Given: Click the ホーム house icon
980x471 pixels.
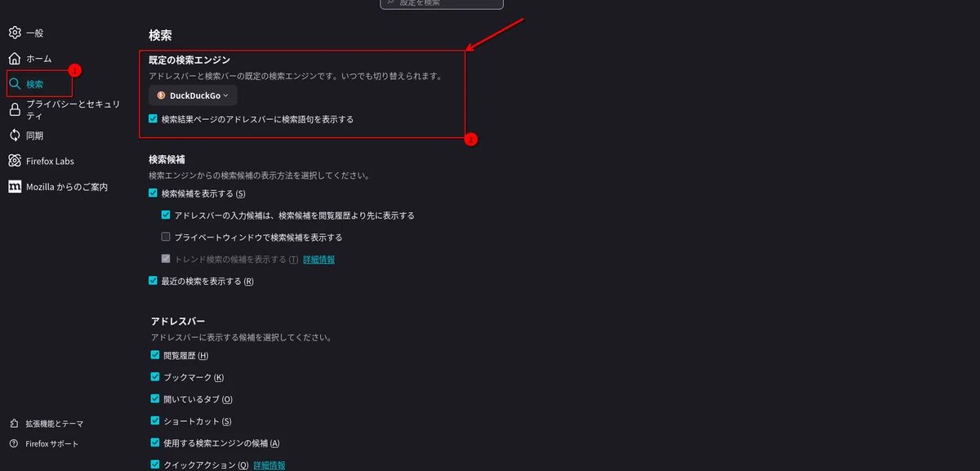Looking at the screenshot, I should pyautogui.click(x=15, y=59).
